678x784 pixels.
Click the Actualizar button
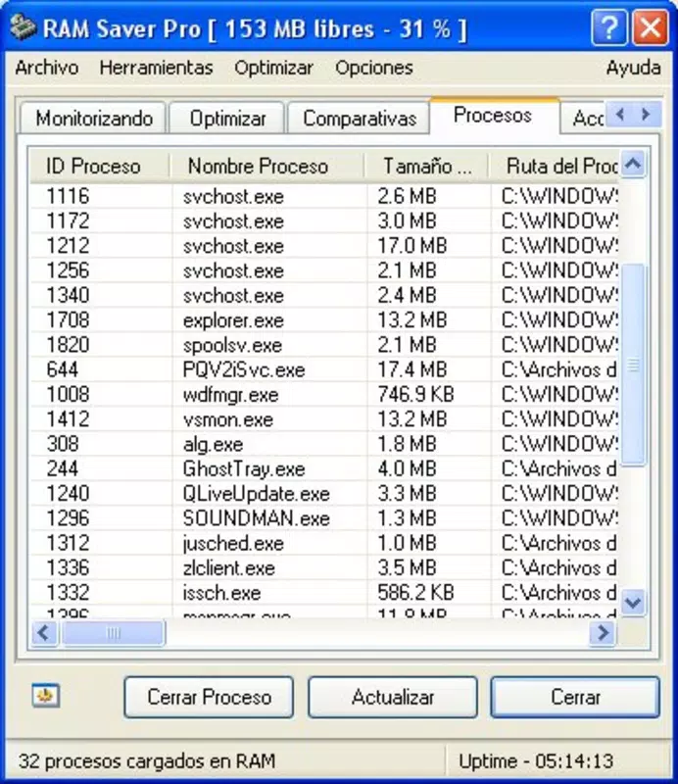[393, 697]
